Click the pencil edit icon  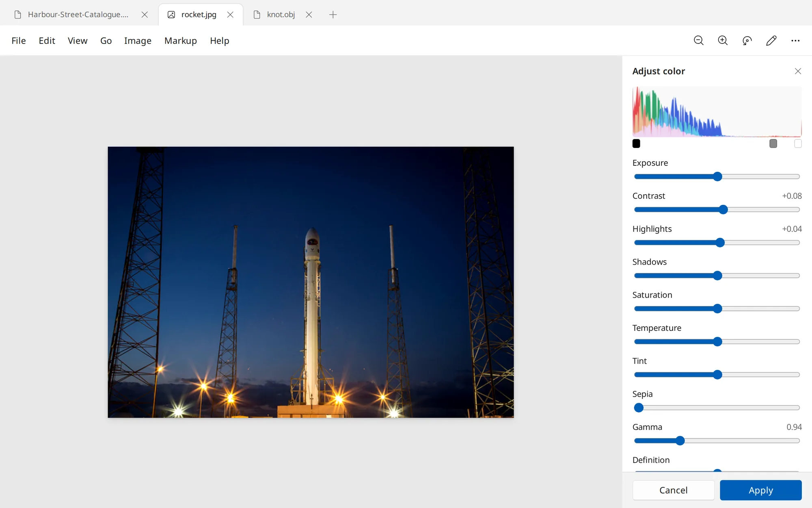[x=771, y=40]
